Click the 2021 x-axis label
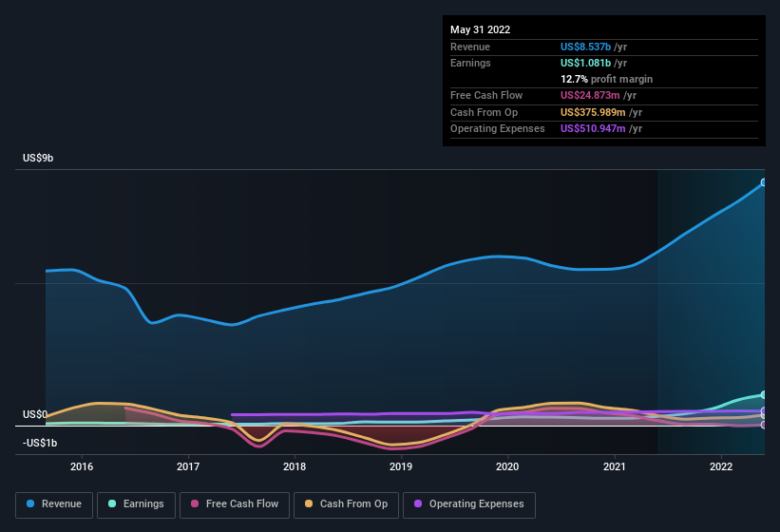This screenshot has width=780, height=532. tap(615, 466)
